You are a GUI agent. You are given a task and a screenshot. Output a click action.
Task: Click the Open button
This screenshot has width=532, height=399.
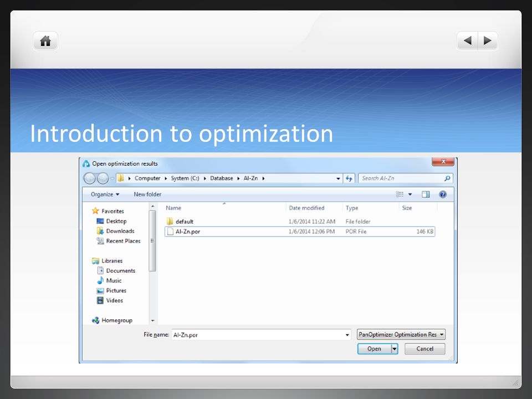tap(374, 349)
